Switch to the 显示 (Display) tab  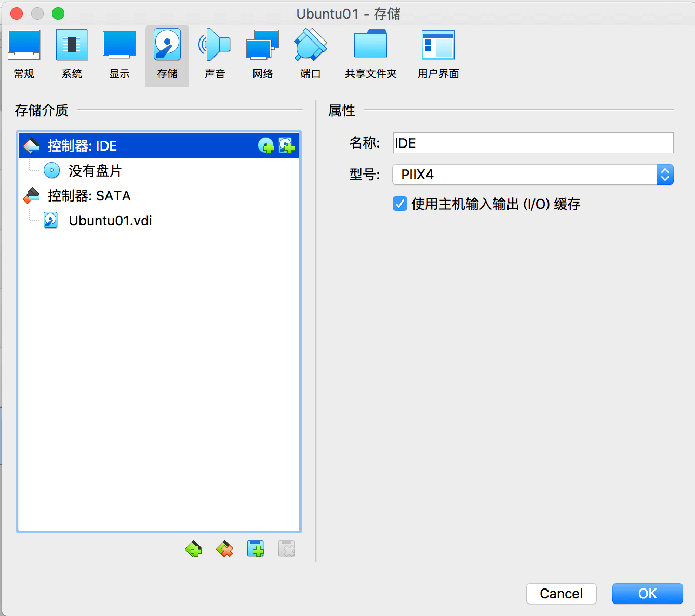tap(119, 55)
